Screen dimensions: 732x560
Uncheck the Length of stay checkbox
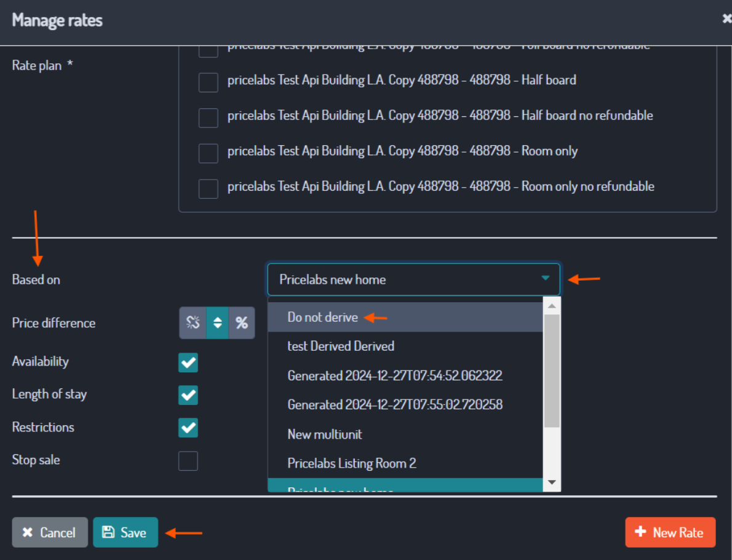click(x=188, y=395)
